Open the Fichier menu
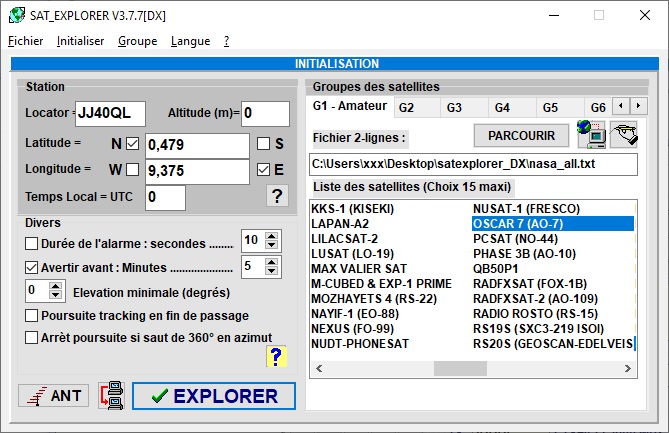Screen dimensions: 669x433 (x=25, y=41)
